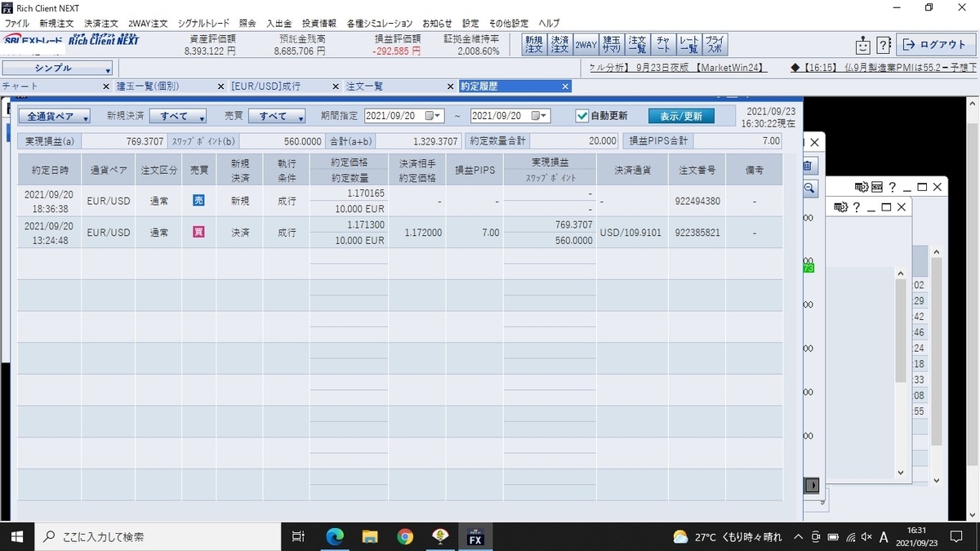This screenshot has width=980, height=551.
Task: Click the pink 買 badge in second row
Action: [x=198, y=233]
